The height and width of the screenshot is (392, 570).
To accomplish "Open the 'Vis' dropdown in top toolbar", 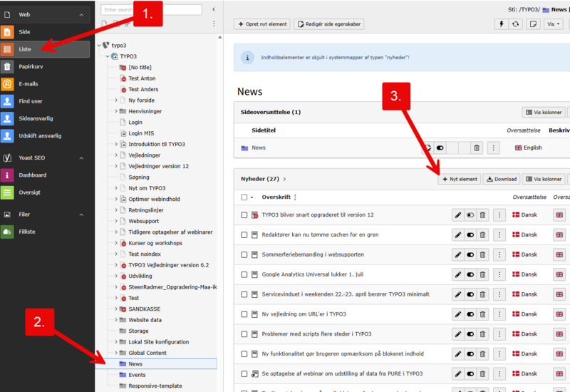I will (x=553, y=24).
